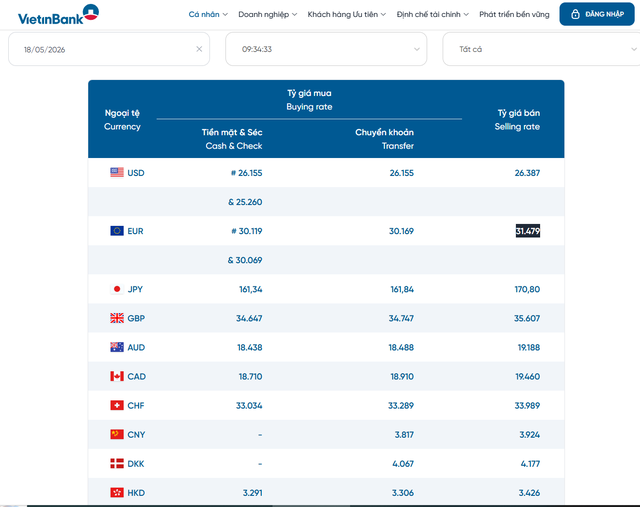The width and height of the screenshot is (640, 507).
Task: Click the Chuyển khoản Transfer column header
Action: (384, 139)
